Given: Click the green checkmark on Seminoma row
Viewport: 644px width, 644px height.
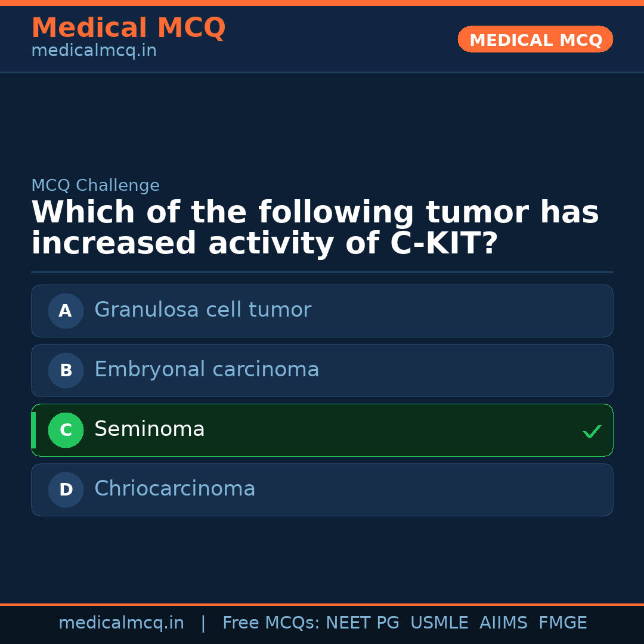Looking at the screenshot, I should point(592,431).
